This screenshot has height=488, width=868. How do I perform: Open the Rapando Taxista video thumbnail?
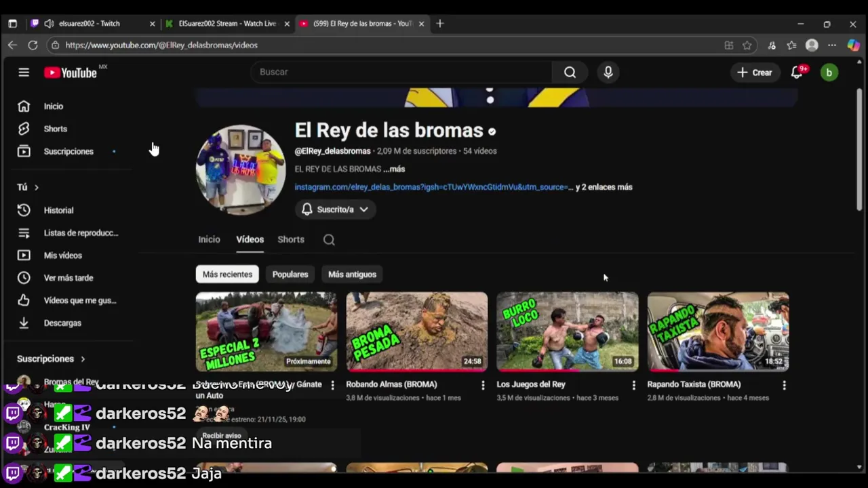[718, 332]
